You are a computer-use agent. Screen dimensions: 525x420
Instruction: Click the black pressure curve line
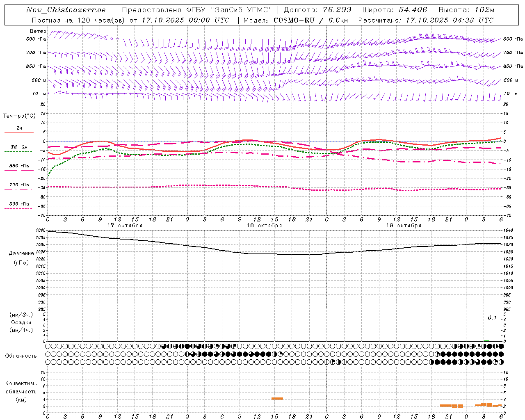[274, 254]
